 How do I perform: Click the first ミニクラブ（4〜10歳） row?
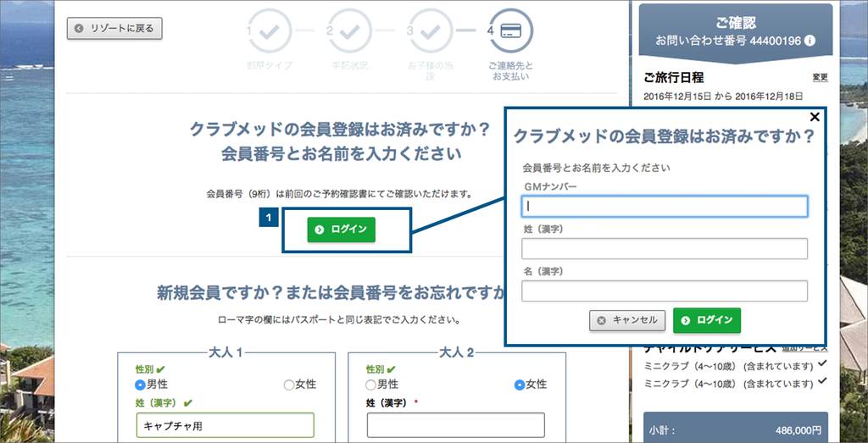coord(734,366)
